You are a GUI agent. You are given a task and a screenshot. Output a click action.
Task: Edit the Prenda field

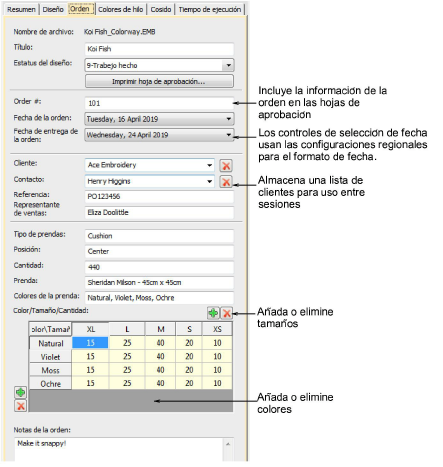(159, 283)
